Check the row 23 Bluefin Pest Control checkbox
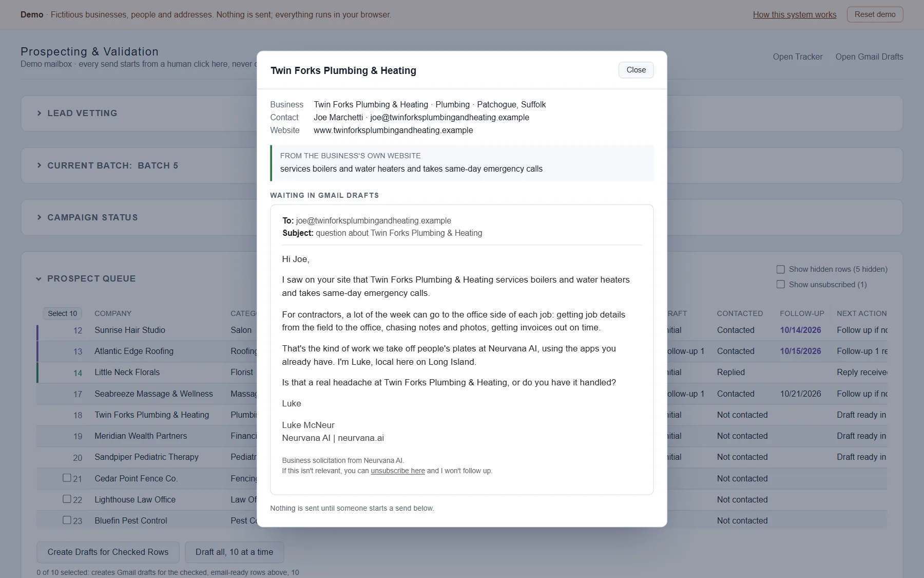Screen dimensions: 924x578 tap(67, 520)
